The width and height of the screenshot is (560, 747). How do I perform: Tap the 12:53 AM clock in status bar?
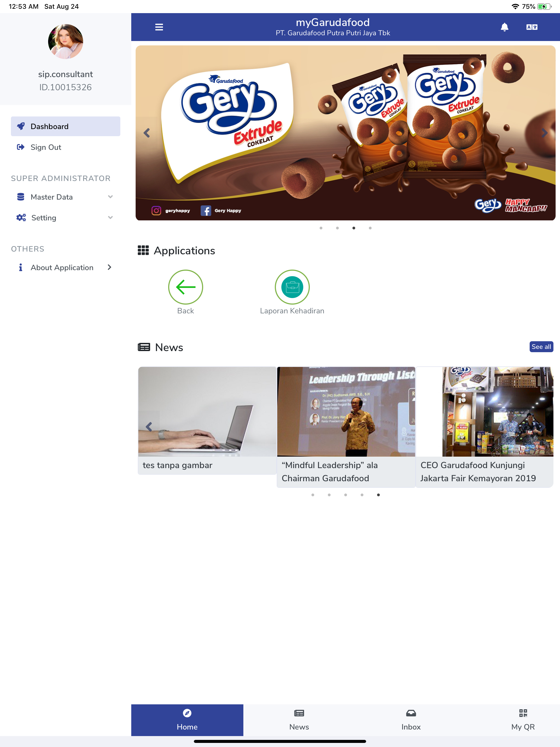click(24, 6)
